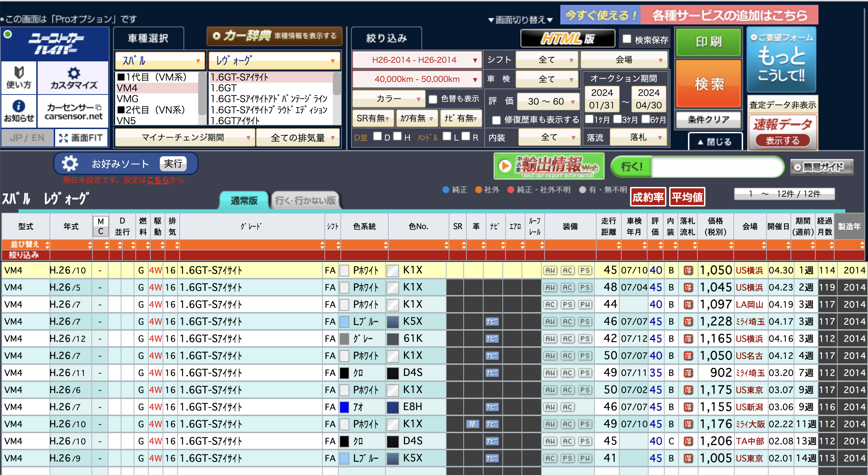This screenshot has width=868, height=475.
Task: Open the 輸出情報 export info banner
Action: [549, 166]
